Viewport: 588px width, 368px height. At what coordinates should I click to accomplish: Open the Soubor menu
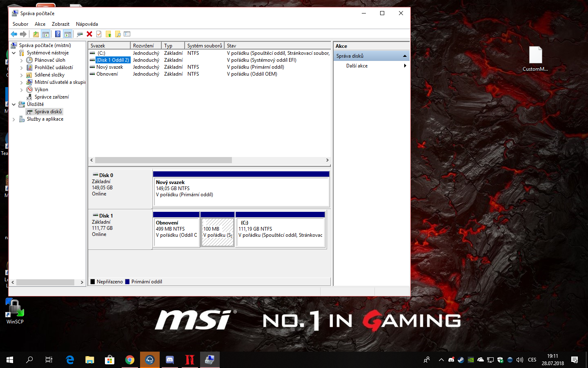(x=20, y=24)
